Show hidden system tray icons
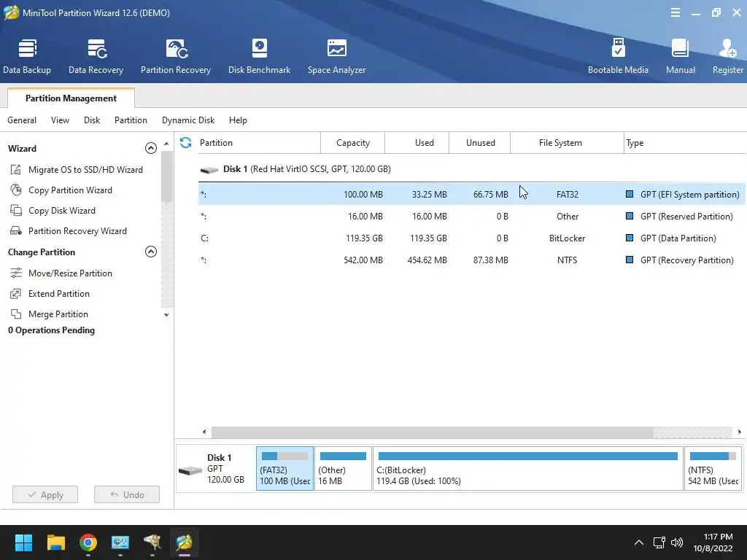Image resolution: width=747 pixels, height=560 pixels. click(639, 542)
